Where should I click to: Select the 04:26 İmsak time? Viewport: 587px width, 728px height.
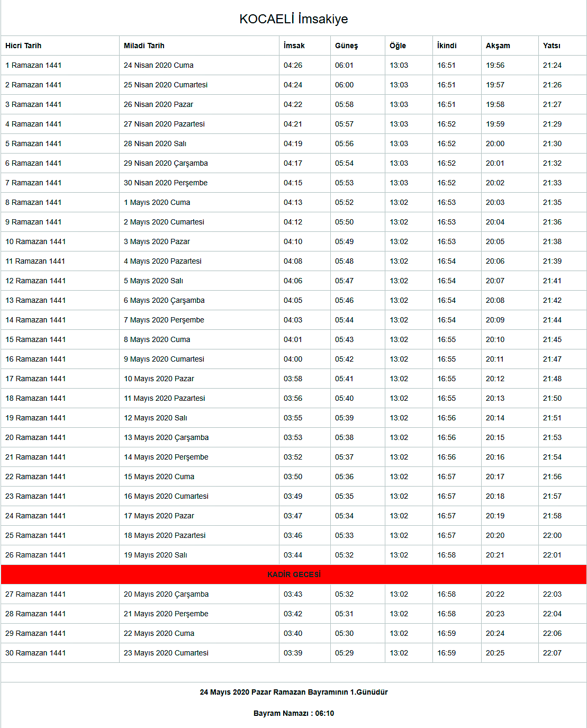293,65
